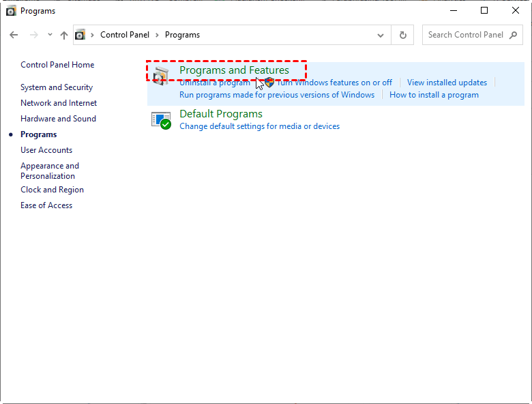Expand the address bar history dropdown

coord(380,35)
